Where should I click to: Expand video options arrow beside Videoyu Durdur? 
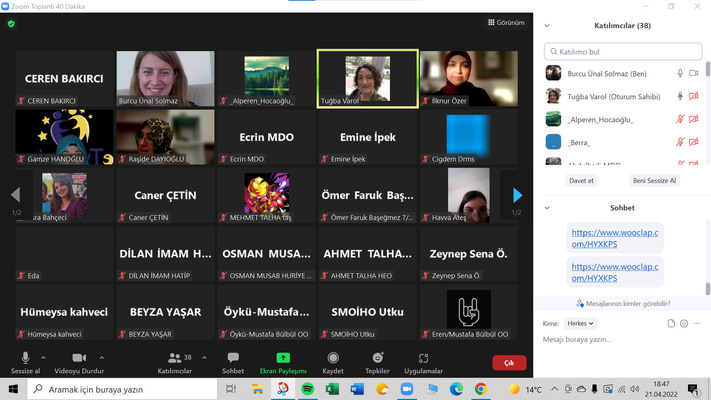(102, 358)
